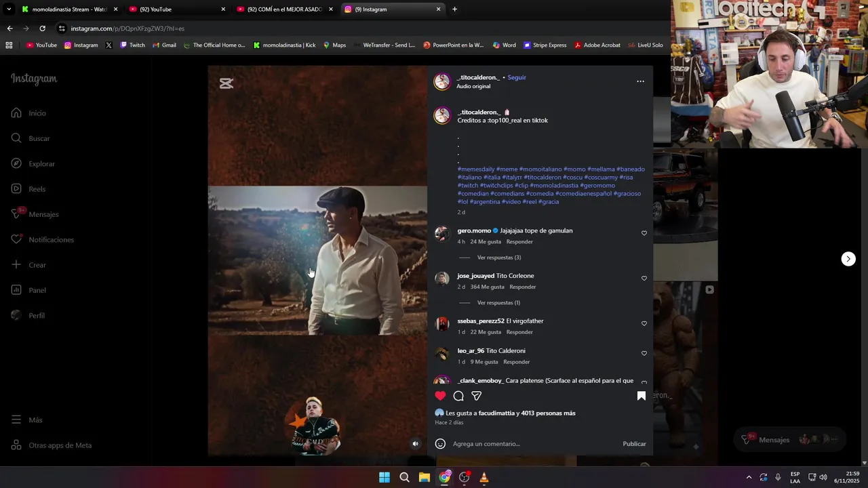Click Crear plus icon

[28, 265]
